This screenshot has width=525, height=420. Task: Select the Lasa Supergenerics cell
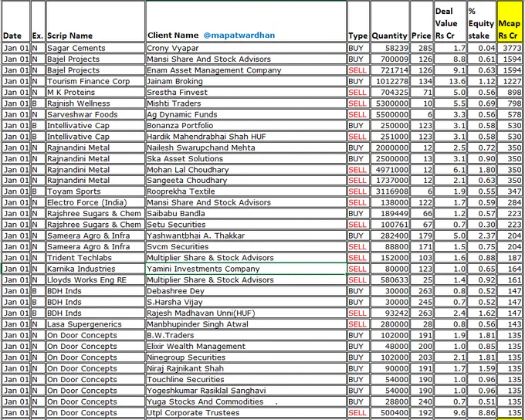point(96,323)
